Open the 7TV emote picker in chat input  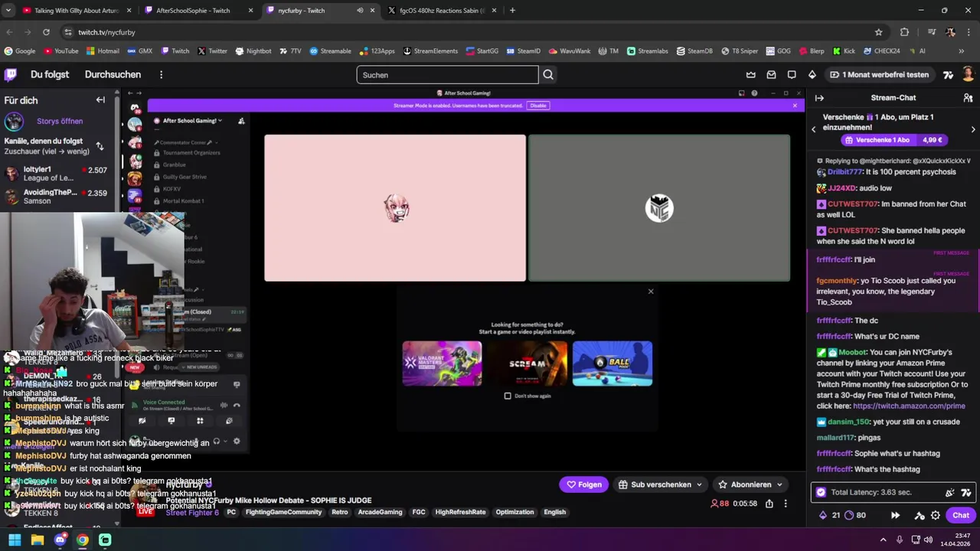[966, 492]
